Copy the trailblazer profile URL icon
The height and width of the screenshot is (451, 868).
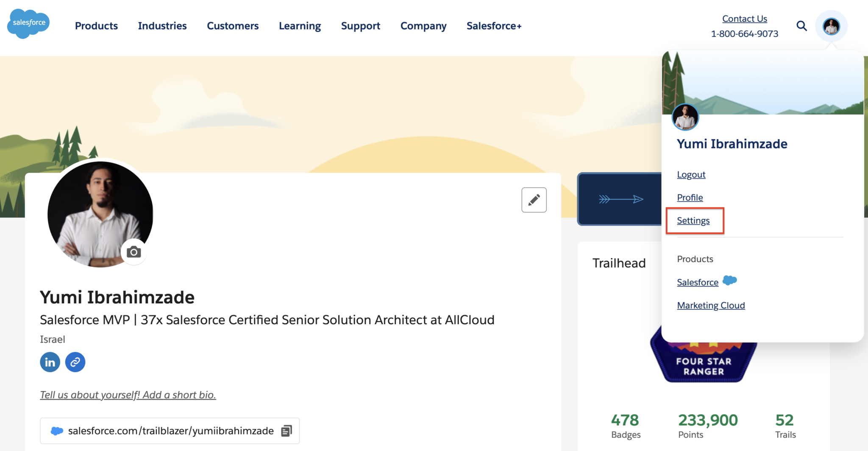[287, 431]
